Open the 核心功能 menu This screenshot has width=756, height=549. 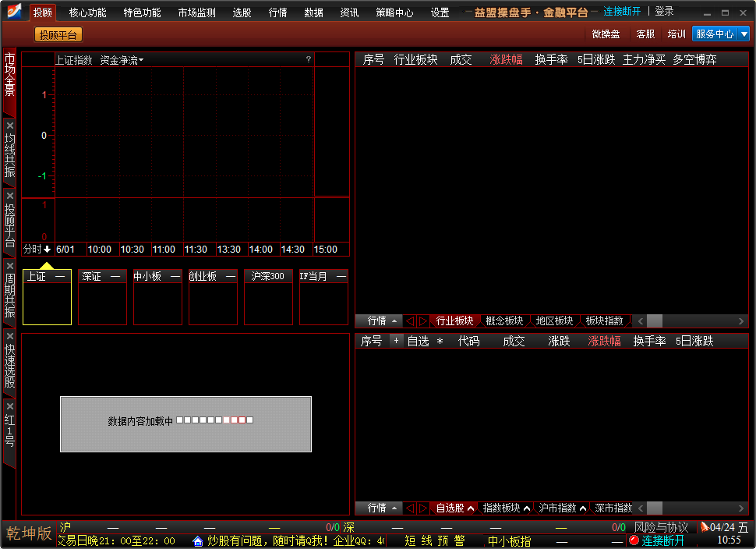pyautogui.click(x=87, y=12)
